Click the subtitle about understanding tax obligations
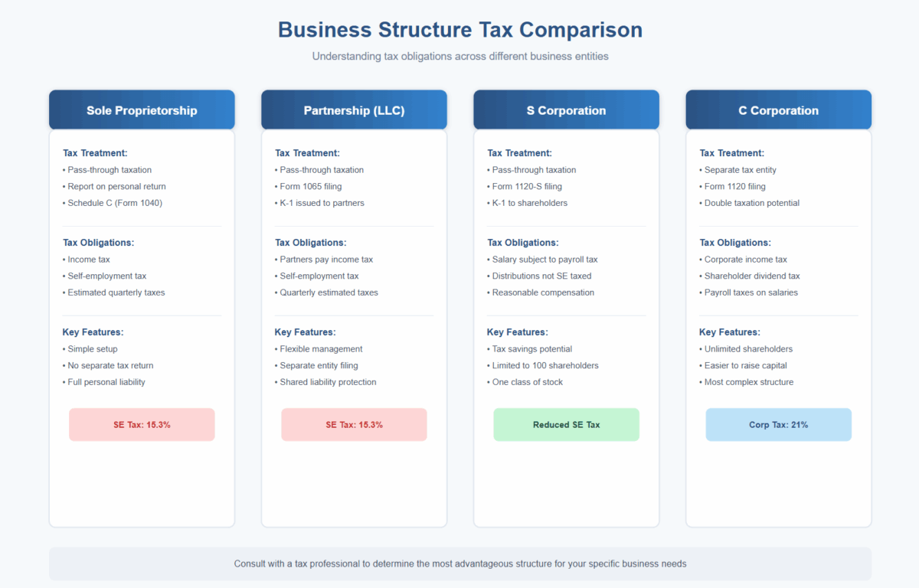Image resolution: width=919 pixels, height=588 pixels. (459, 57)
